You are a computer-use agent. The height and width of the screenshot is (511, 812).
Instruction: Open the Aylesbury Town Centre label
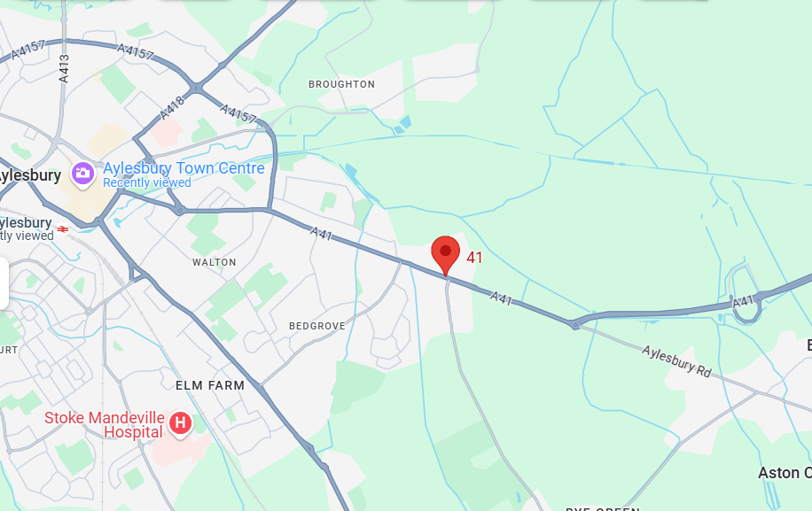tap(183, 168)
